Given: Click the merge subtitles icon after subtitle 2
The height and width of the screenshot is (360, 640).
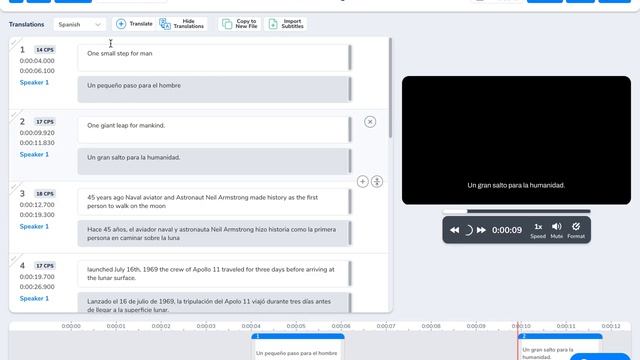Looking at the screenshot, I should [377, 181].
